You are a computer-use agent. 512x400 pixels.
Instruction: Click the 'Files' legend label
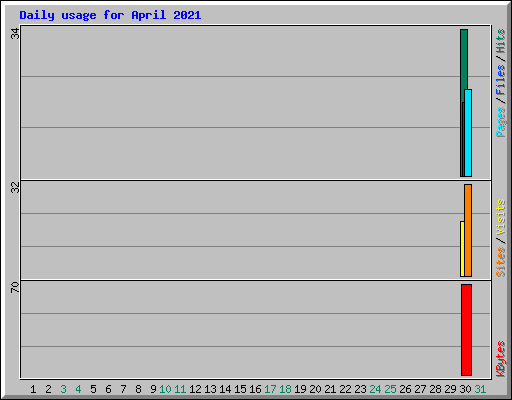(x=500, y=80)
